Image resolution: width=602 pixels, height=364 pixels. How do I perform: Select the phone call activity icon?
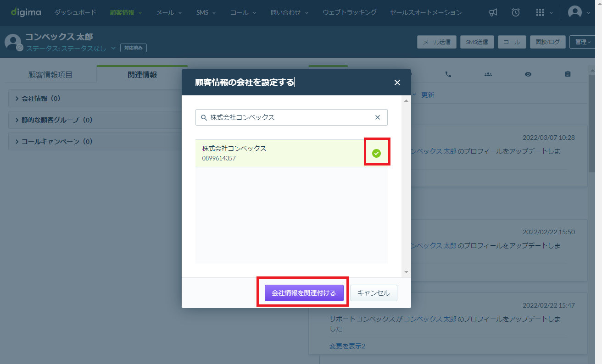tap(448, 74)
